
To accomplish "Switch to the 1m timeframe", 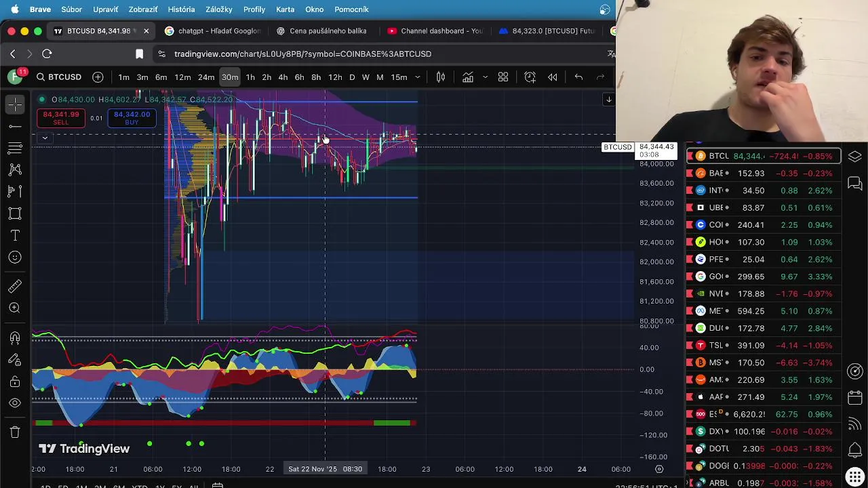I will point(123,77).
